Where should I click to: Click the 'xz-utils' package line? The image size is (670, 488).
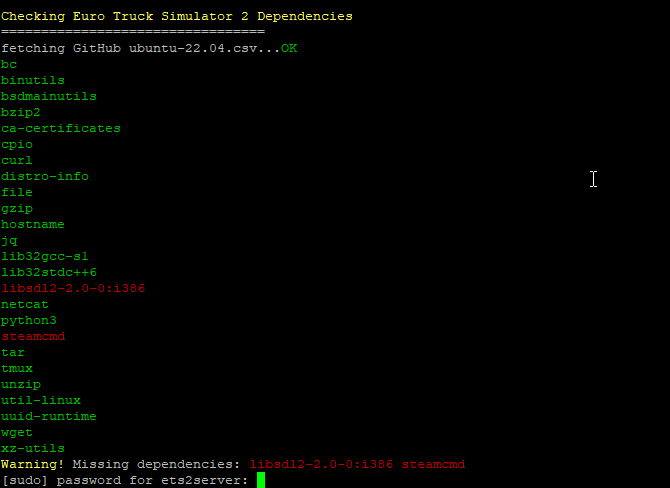33,448
